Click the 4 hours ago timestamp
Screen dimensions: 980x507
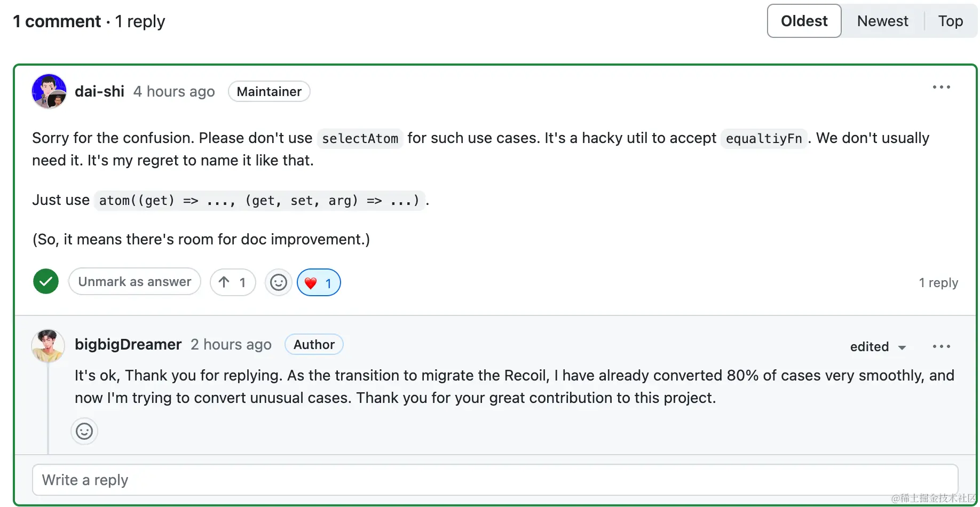pos(174,92)
